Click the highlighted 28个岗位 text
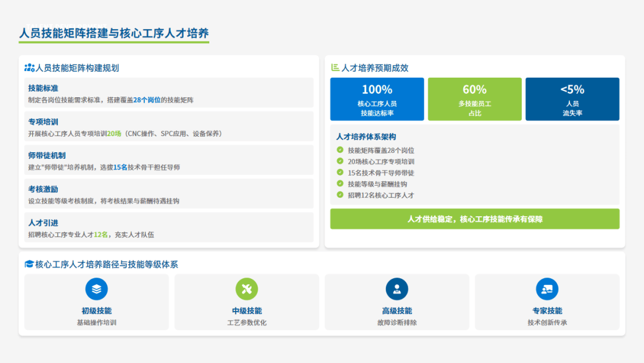Image resolution: width=644 pixels, height=363 pixels. pyautogui.click(x=147, y=100)
